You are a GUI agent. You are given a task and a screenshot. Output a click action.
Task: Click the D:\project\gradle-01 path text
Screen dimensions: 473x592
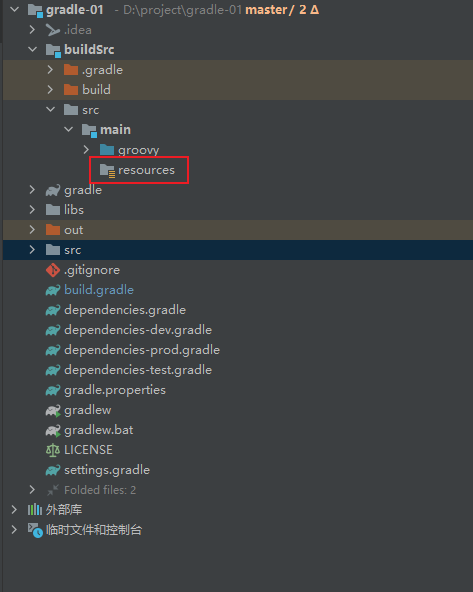click(182, 10)
